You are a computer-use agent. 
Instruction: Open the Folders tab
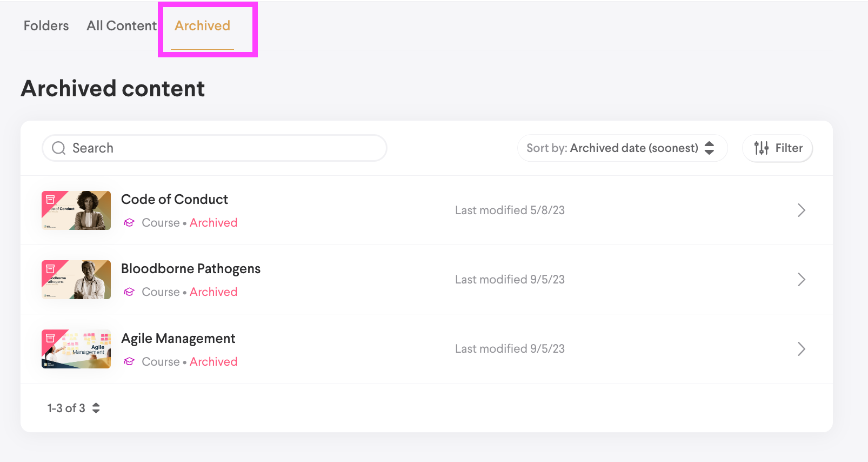click(45, 25)
